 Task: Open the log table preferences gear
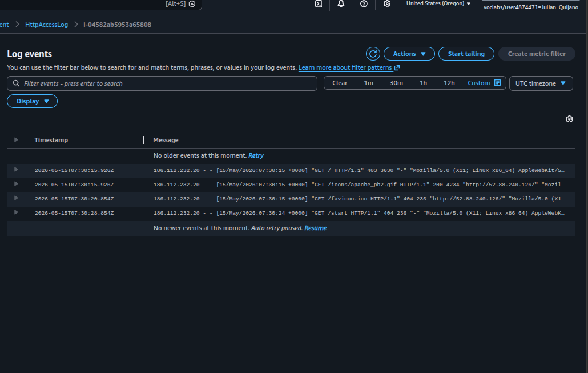(x=569, y=119)
